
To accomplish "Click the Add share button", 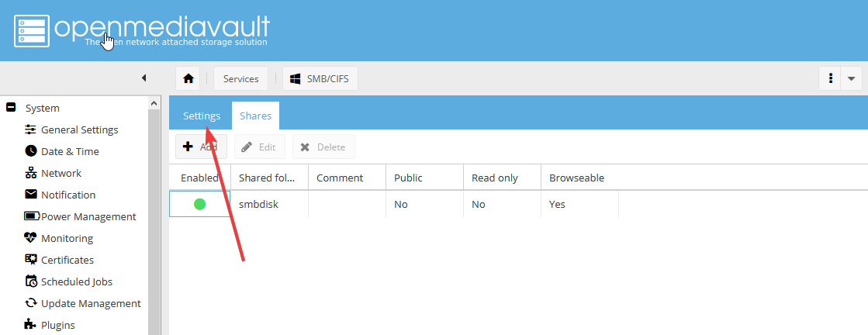I will (x=200, y=147).
